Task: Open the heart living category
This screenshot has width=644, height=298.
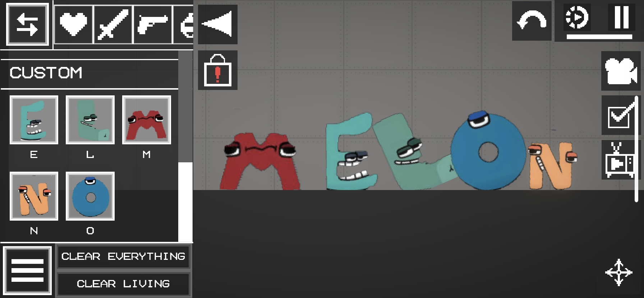Action: [74, 24]
